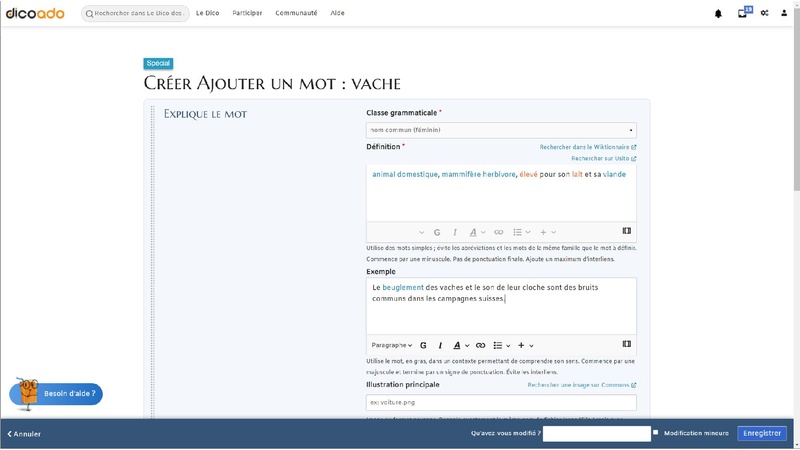Click the dotted handle of the Explique le mot section
The height and width of the screenshot is (450, 800).
tap(153, 260)
